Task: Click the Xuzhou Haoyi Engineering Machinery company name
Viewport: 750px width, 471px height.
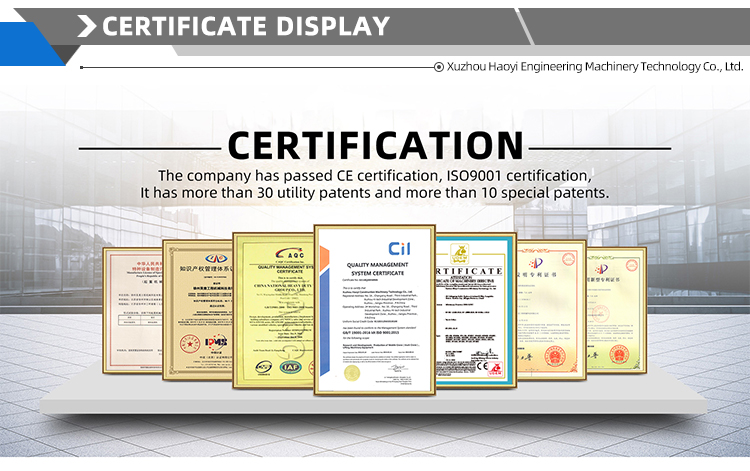Action: click(x=595, y=66)
